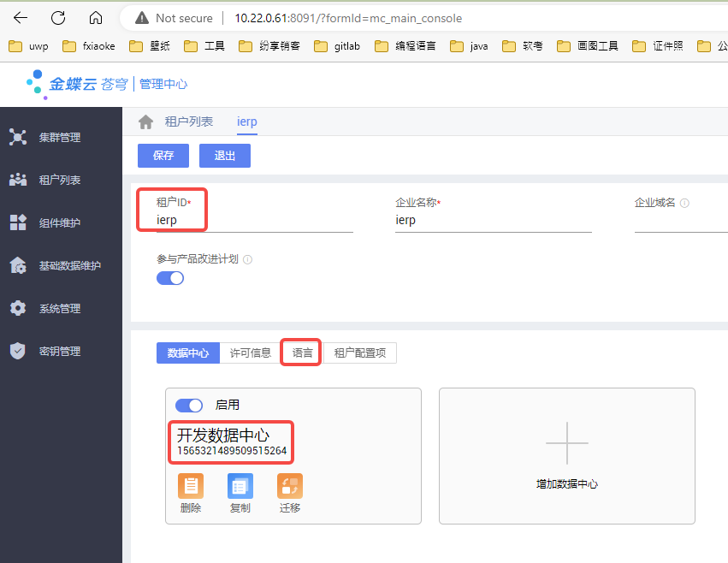Open the java bookmark folder
The image size is (728, 563).
pyautogui.click(x=469, y=46)
